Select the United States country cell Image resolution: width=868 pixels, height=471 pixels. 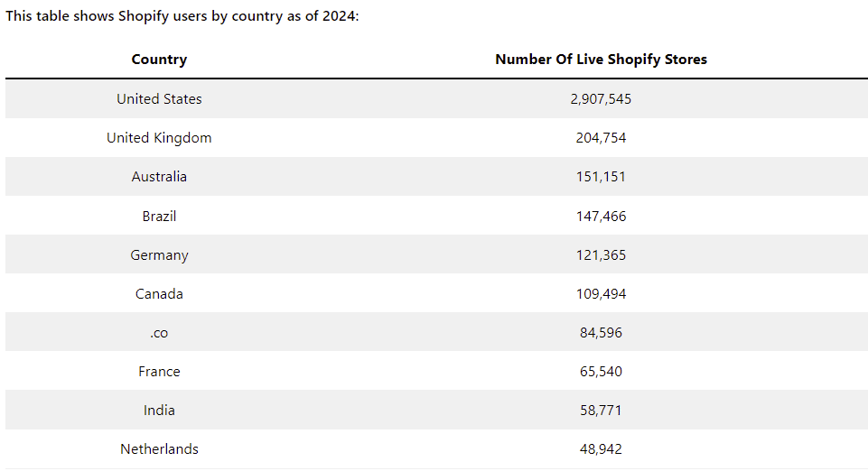tap(159, 99)
